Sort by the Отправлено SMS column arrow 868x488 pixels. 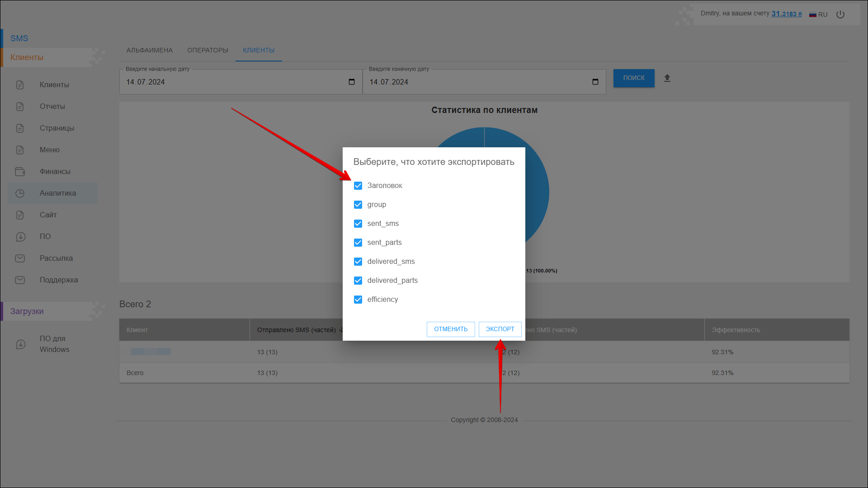coord(341,330)
